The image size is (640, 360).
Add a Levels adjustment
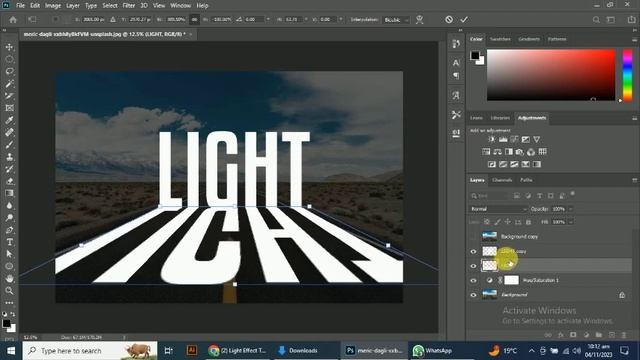coord(503,140)
